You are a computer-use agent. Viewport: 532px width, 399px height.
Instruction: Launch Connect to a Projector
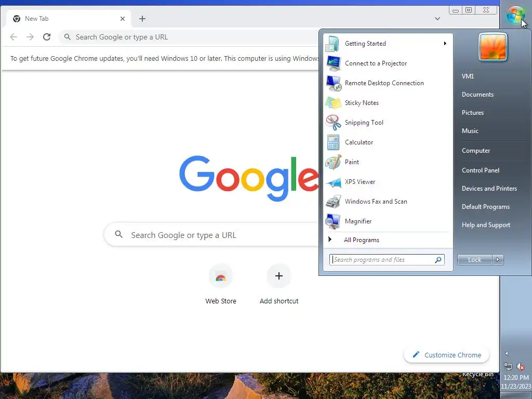point(387,63)
